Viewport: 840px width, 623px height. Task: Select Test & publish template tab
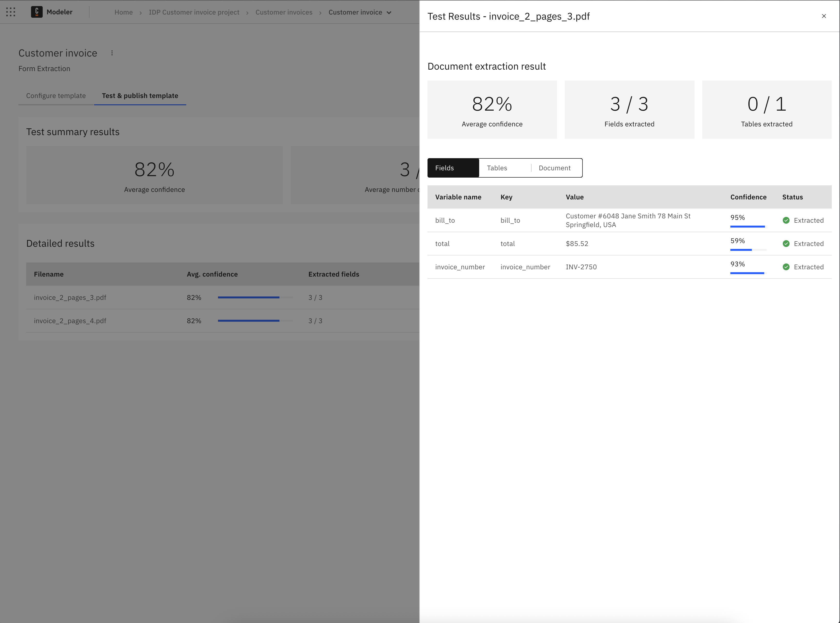[140, 96]
